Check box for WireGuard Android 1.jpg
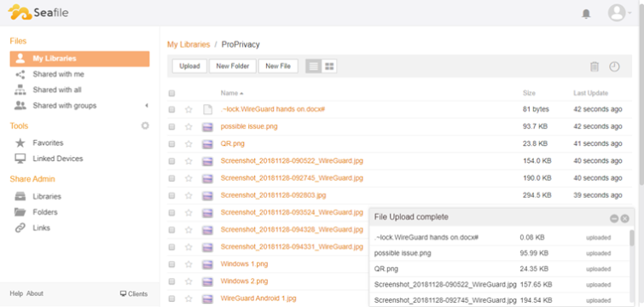This screenshot has height=307, width=644. point(171,298)
